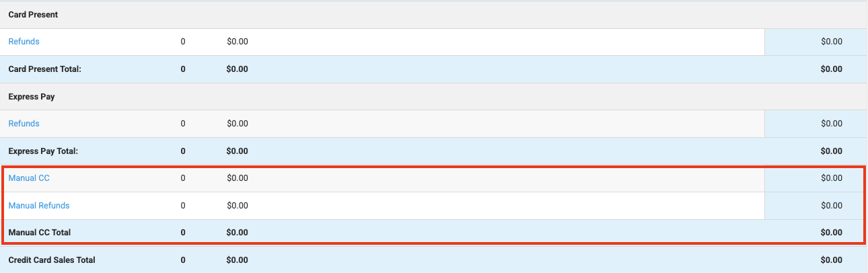This screenshot has height=273, width=868.
Task: Select the count value in Manual CC row
Action: 183,178
